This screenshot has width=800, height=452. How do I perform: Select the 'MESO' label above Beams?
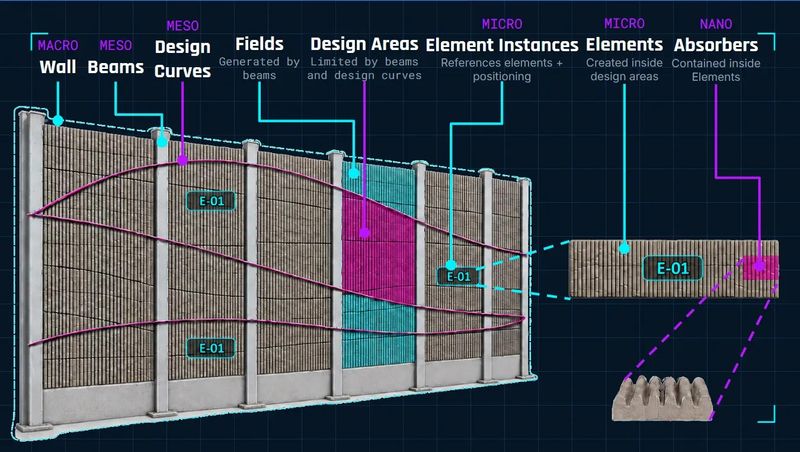[115, 45]
